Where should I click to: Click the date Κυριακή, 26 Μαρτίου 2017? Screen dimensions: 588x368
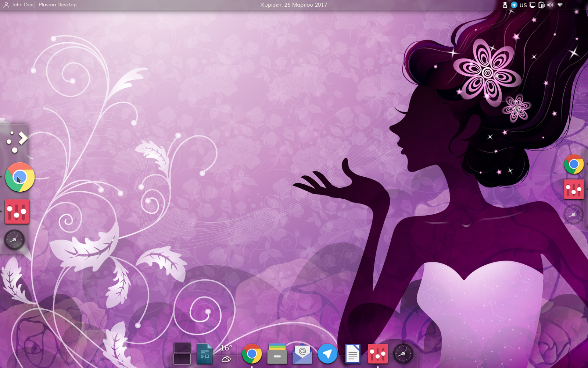(x=294, y=5)
